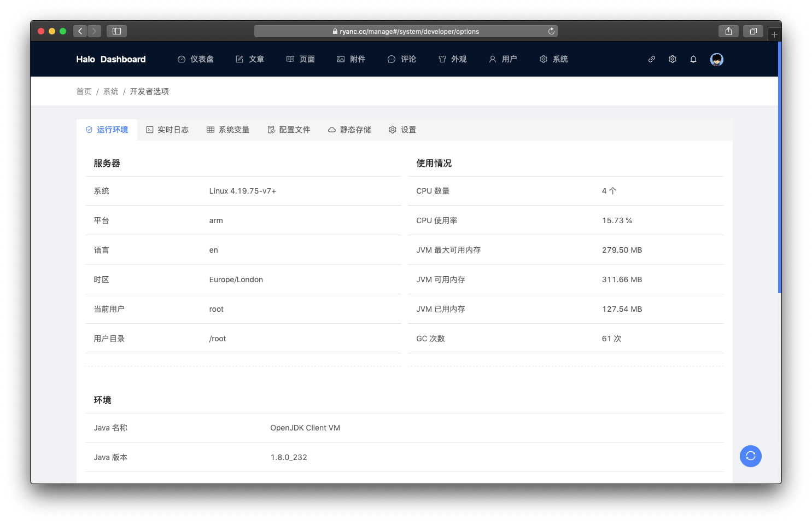Open settings gear icon in top-right header
The width and height of the screenshot is (812, 524).
pyautogui.click(x=673, y=60)
